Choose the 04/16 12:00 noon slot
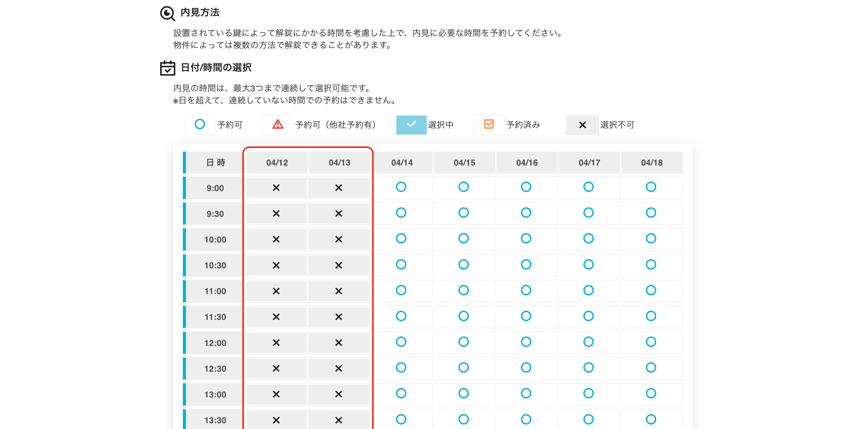 [x=526, y=342]
